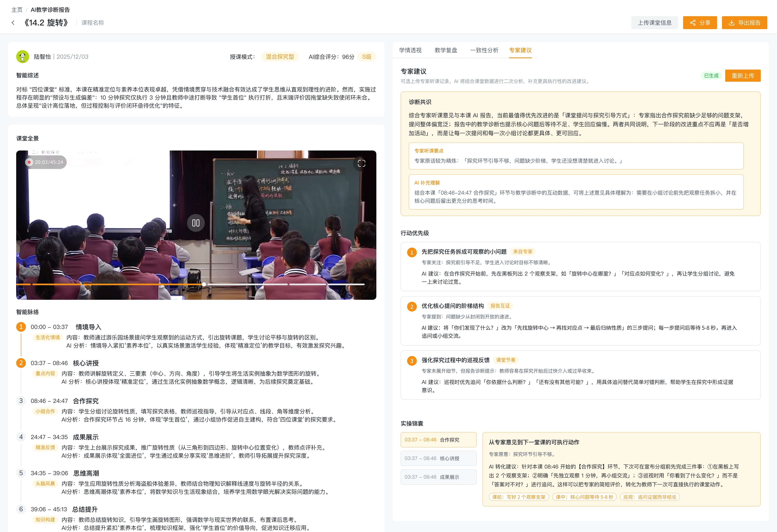This screenshot has height=532, width=777.
Task: Click step number 1 情境导入 marker
Action: [21, 327]
